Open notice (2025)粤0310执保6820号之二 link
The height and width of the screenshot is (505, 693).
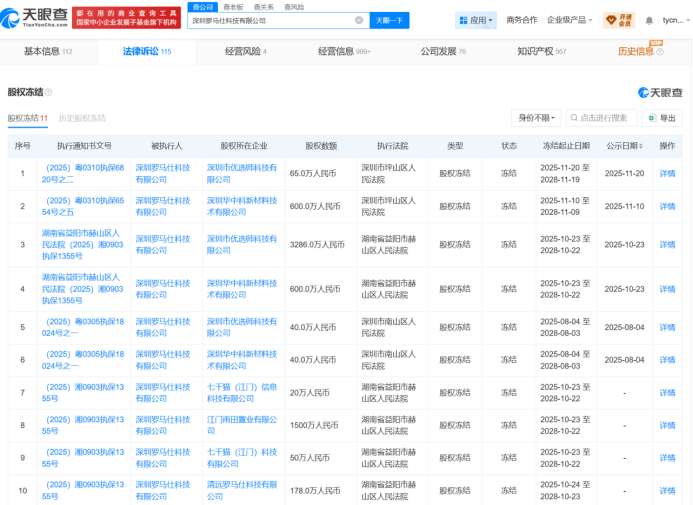(83, 174)
